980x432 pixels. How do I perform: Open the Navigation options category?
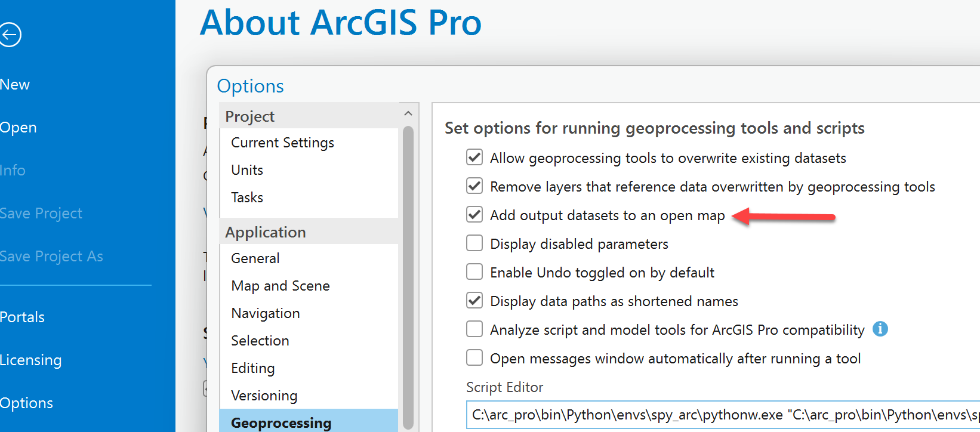pyautogui.click(x=266, y=313)
